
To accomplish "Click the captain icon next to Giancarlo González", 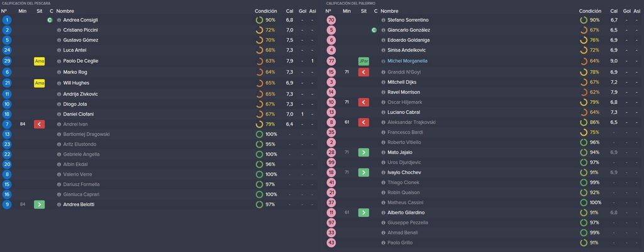I will (374, 30).
